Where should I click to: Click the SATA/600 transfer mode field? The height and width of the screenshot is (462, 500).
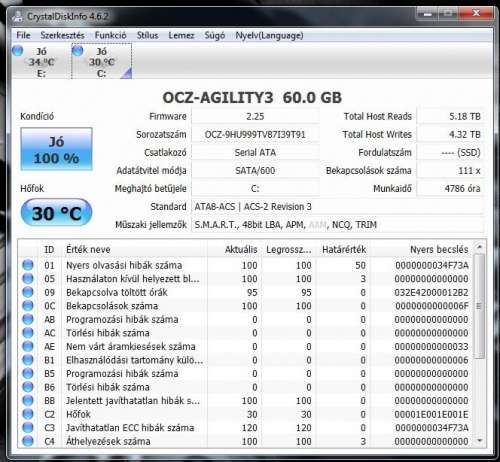255,170
